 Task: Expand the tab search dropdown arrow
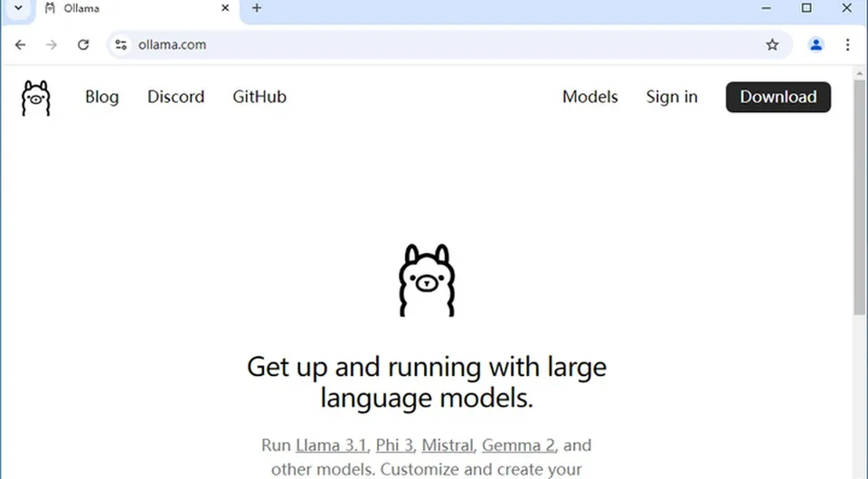point(18,8)
